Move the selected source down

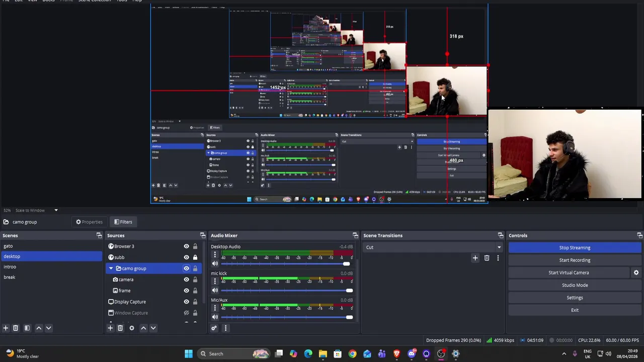153,328
